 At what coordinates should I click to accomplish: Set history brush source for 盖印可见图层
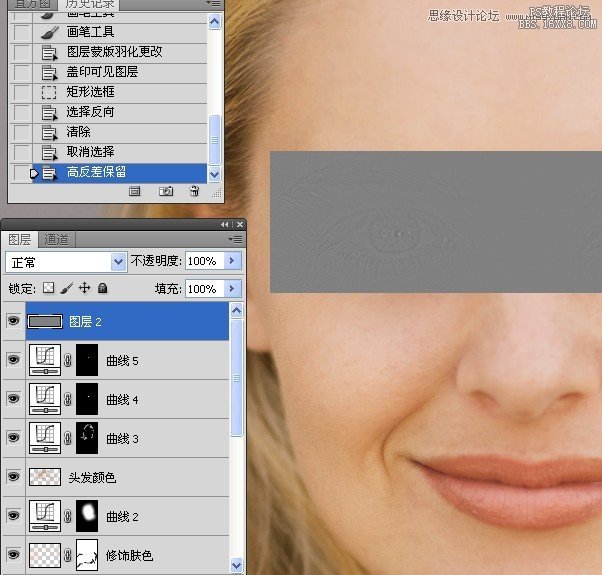click(x=20, y=72)
